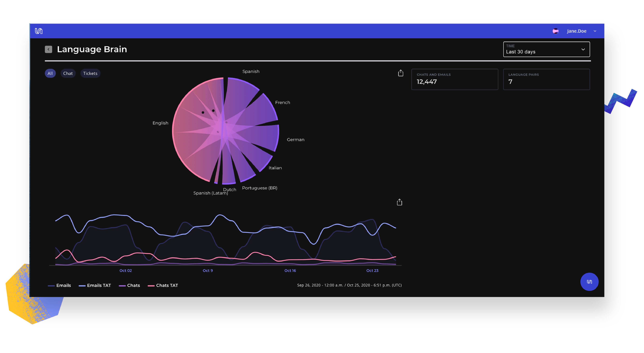Screen dimensions: 644x353
Task: Select the All filter tab
Action: point(50,73)
